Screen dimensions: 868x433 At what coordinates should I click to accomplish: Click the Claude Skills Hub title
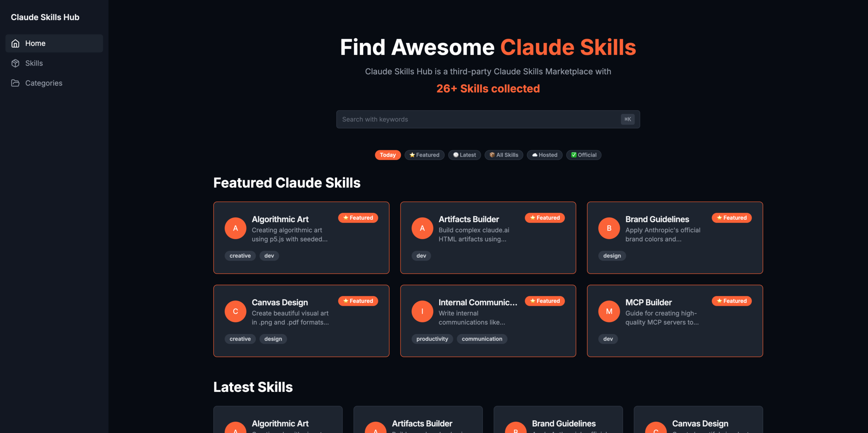45,17
